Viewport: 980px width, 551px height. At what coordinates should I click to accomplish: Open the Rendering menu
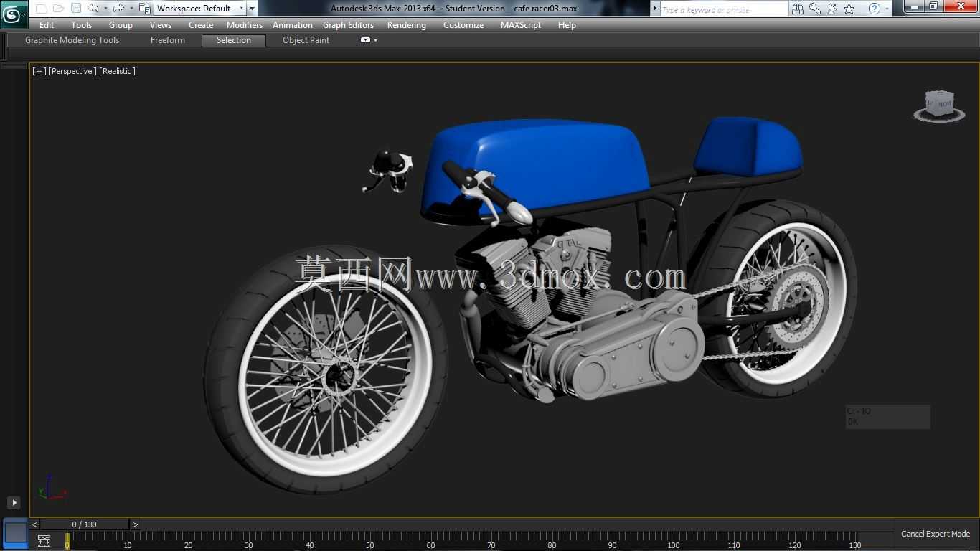point(407,25)
